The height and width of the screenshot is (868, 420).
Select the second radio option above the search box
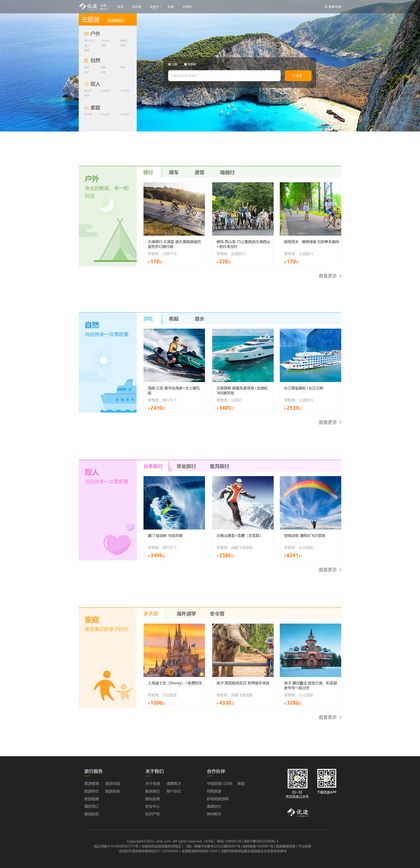pyautogui.click(x=185, y=64)
